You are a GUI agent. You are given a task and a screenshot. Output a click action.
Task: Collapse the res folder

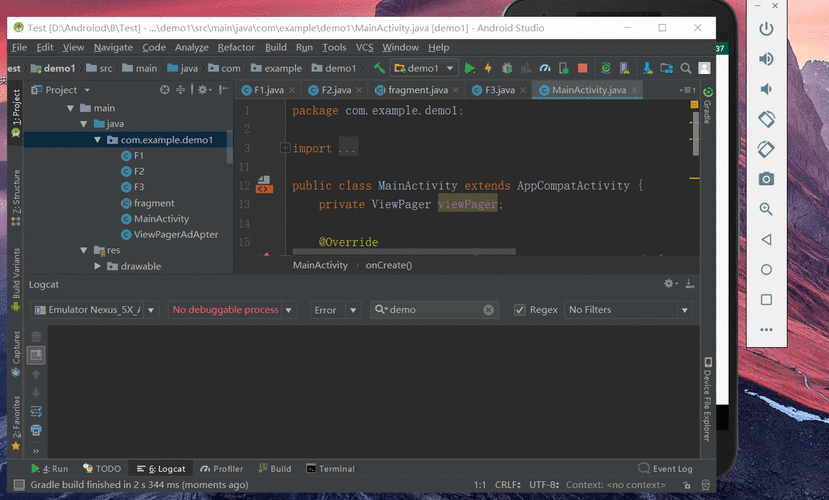[84, 250]
